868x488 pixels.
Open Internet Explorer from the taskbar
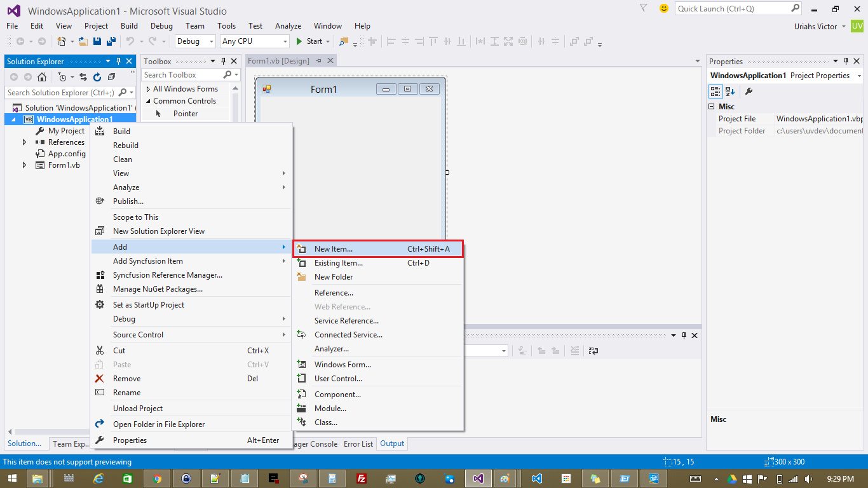[98, 478]
